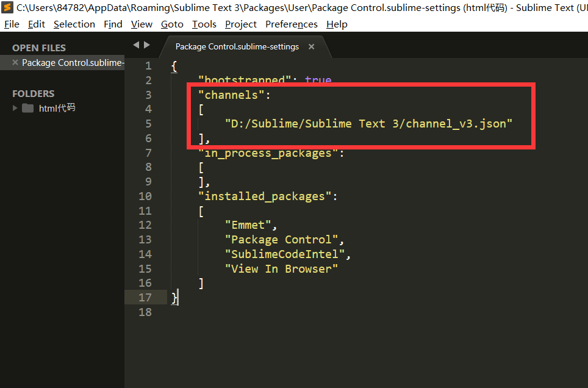Expand the html代码 folder
This screenshot has height=388, width=588.
15,108
